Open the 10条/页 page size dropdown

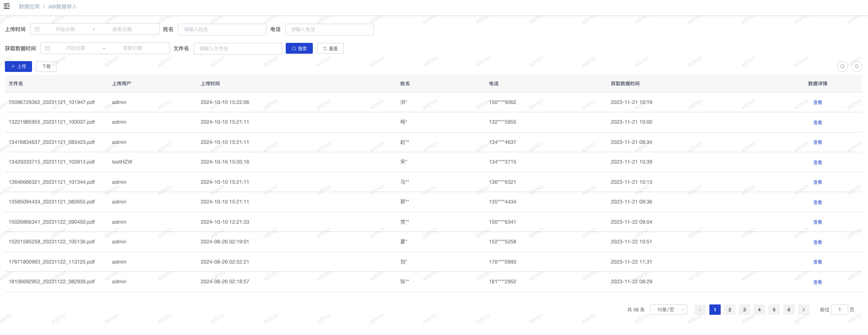[x=668, y=310]
